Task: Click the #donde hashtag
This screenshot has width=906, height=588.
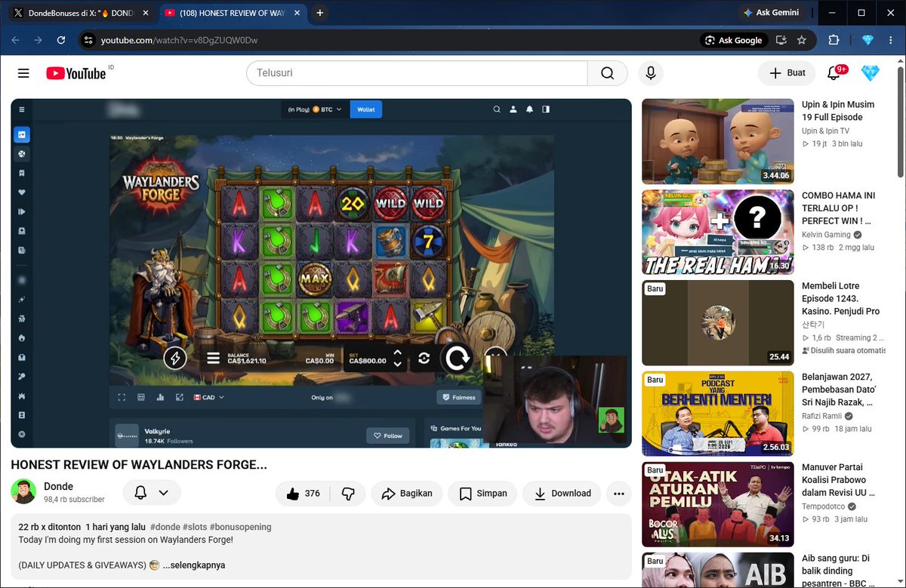Action: click(165, 527)
